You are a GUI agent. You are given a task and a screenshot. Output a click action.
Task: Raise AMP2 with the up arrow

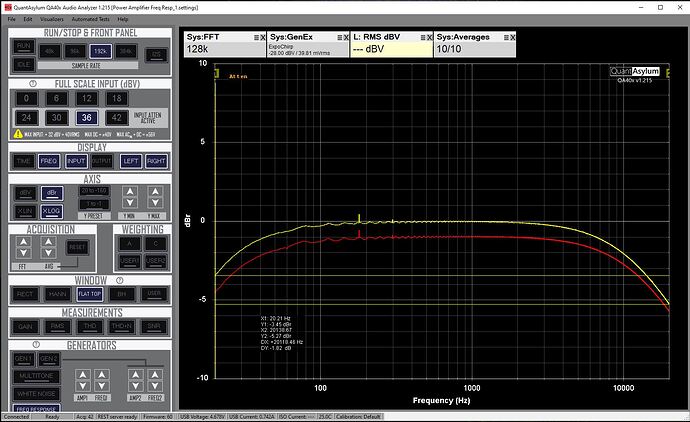[x=136, y=375]
